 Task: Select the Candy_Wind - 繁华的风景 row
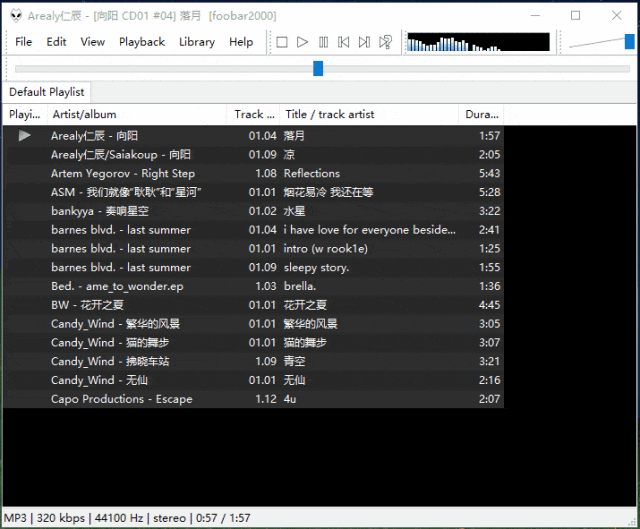coord(253,324)
